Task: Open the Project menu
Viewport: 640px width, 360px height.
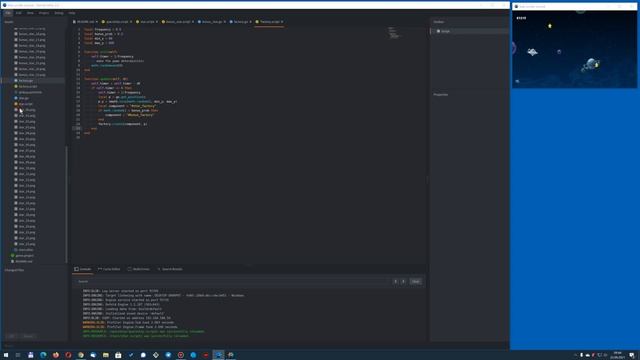Action: (x=44, y=13)
